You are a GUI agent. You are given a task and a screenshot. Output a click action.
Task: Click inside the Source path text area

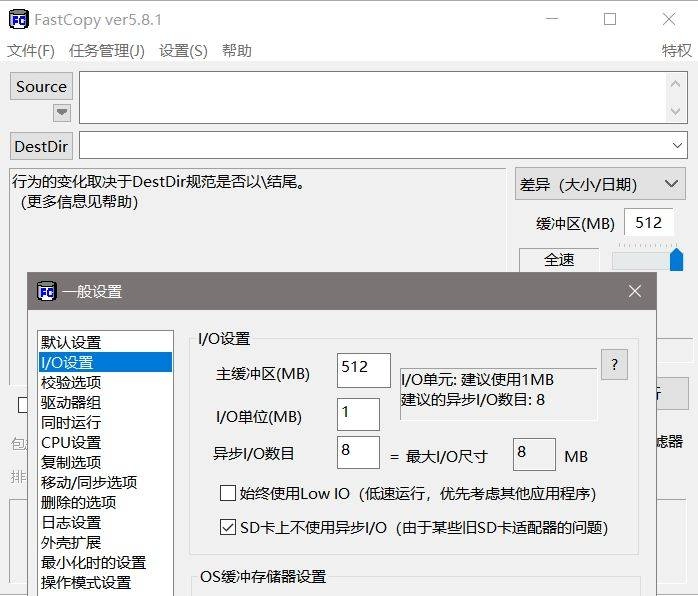tap(373, 97)
